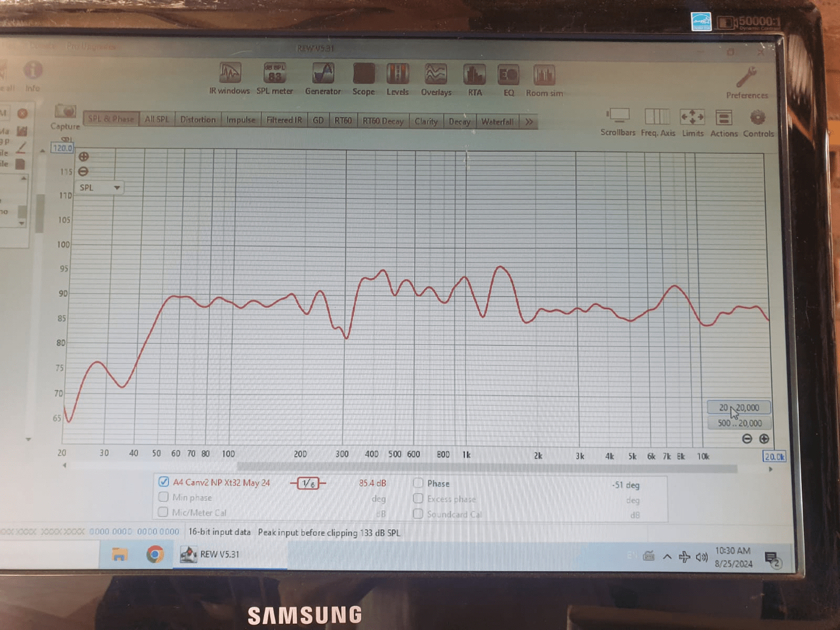This screenshot has width=840, height=630.
Task: Edit the 120.0 top limit field
Action: click(62, 148)
